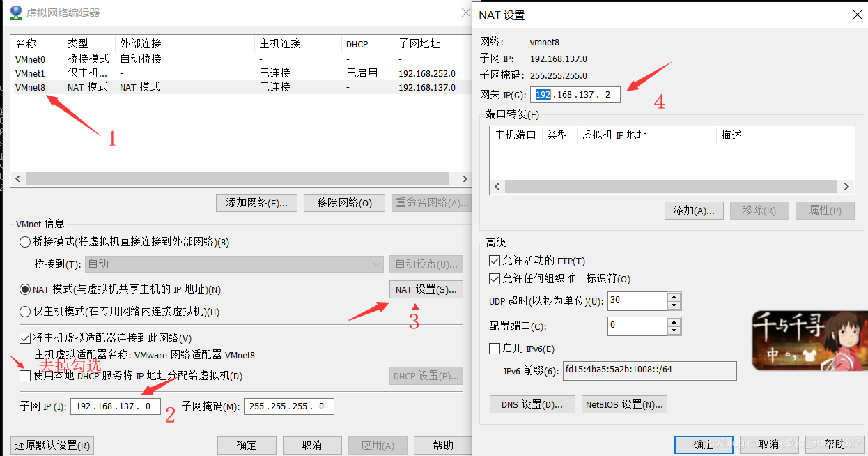868x456 pixels.
Task: Click the 子网 IP input field
Action: coord(116,406)
